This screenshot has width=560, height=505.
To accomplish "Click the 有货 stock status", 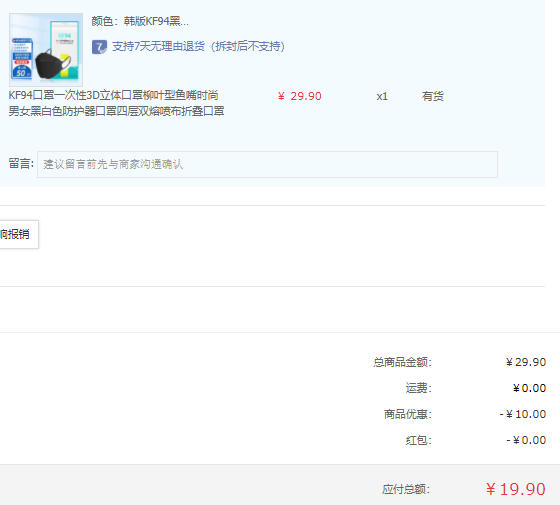I will [x=432, y=96].
